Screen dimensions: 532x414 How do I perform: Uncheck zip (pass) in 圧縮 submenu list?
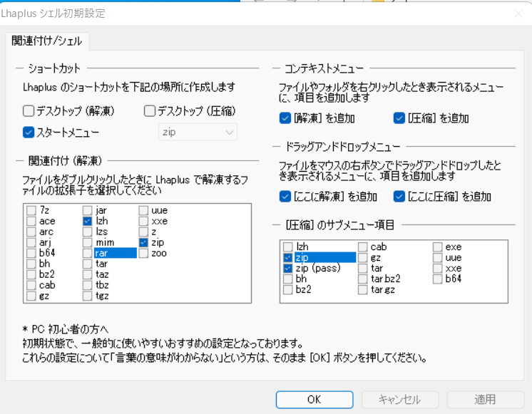(x=287, y=268)
